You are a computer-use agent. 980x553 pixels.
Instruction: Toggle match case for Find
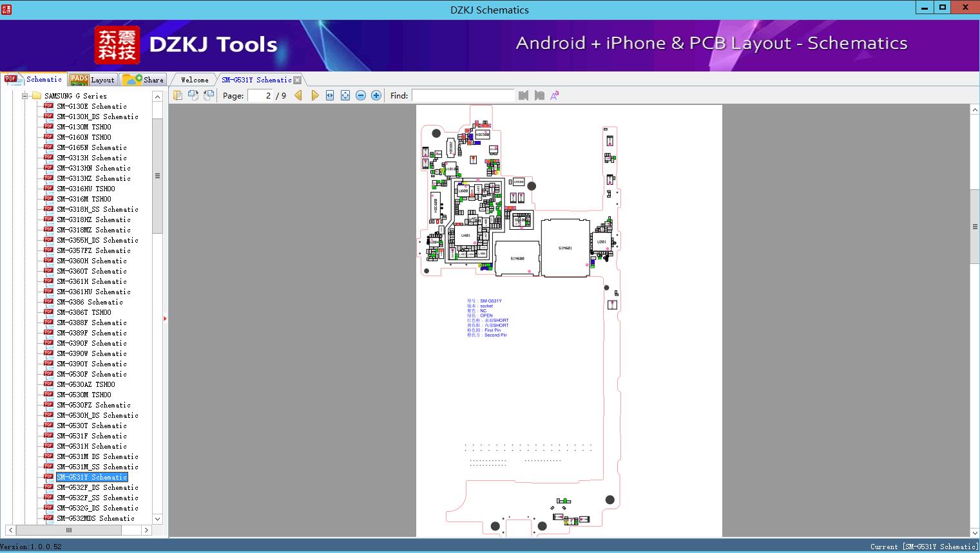(x=554, y=95)
